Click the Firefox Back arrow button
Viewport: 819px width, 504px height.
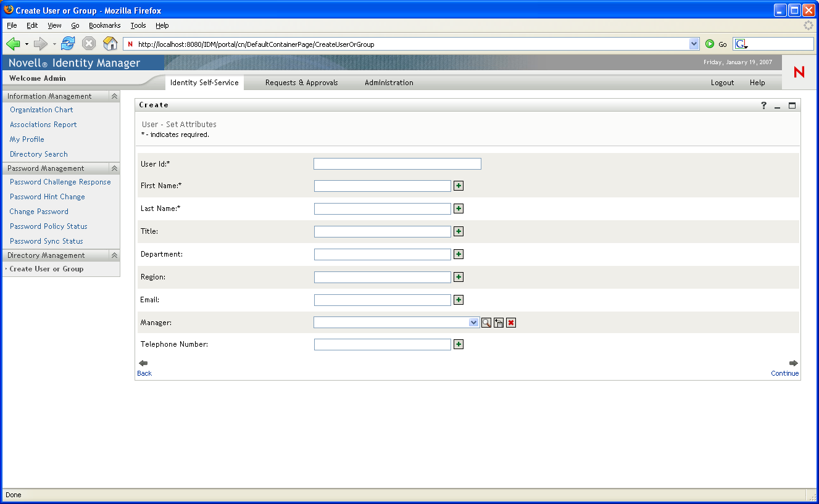coord(13,44)
